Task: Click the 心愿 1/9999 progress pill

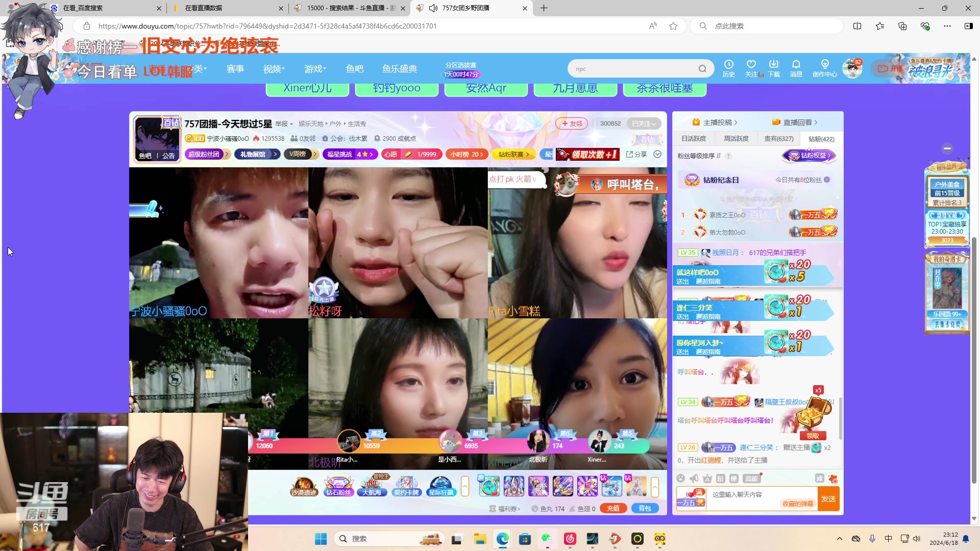Action: pyautogui.click(x=411, y=154)
